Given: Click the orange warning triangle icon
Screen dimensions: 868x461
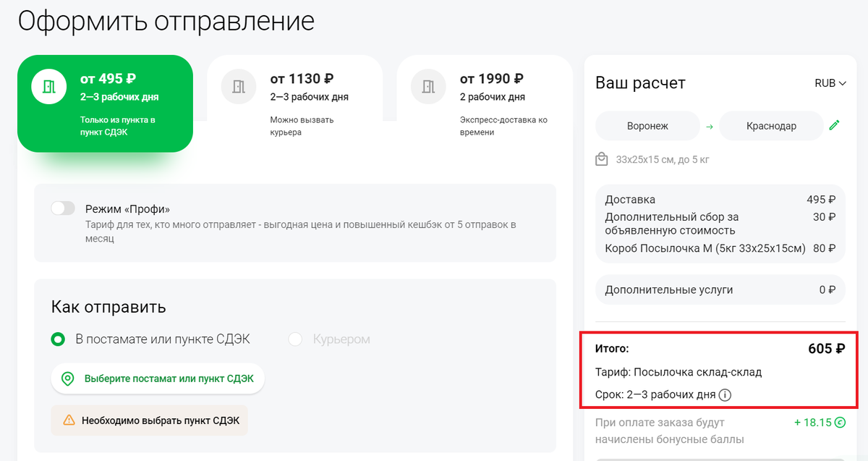Looking at the screenshot, I should pos(69,420).
